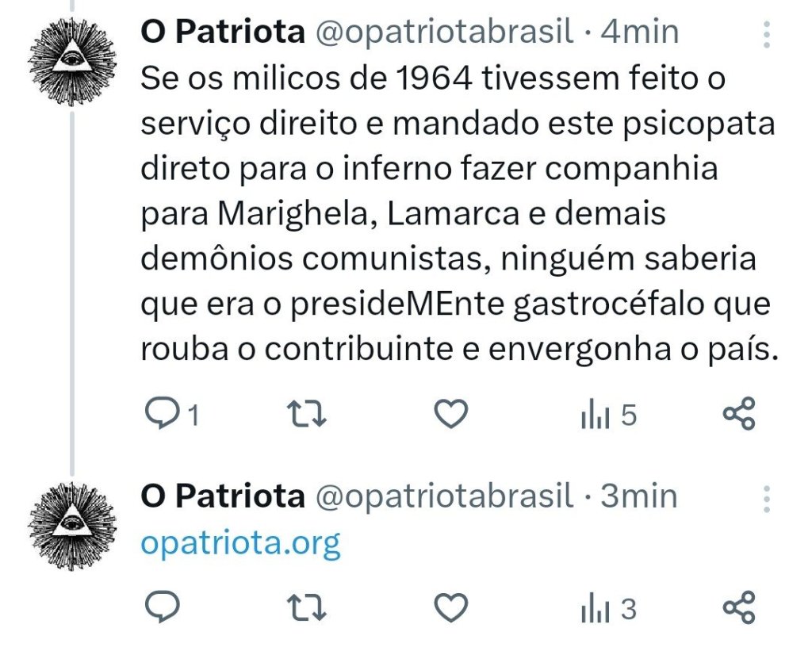Open @opatriotabrasil handle on second tweet
812x651 pixels.
click(444, 496)
